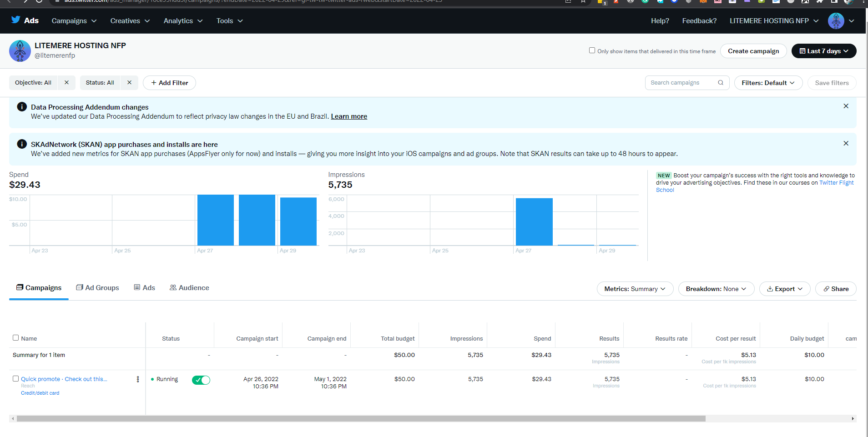Open the Tools dropdown menu
868x437 pixels.
[230, 21]
